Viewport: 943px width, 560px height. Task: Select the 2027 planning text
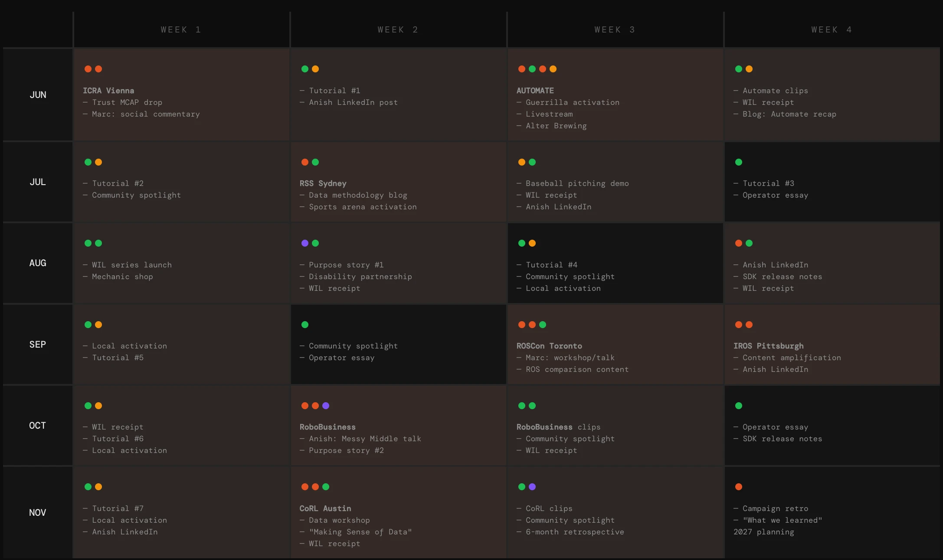point(764,532)
